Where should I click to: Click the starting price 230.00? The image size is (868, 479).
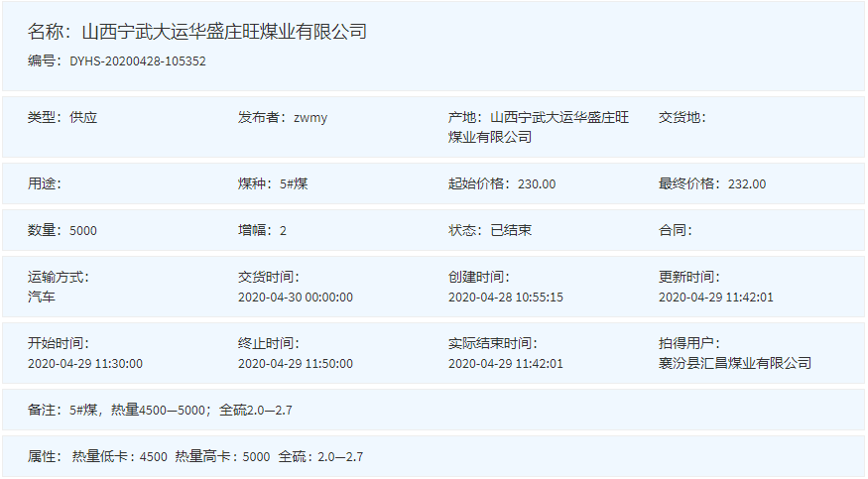coord(537,184)
